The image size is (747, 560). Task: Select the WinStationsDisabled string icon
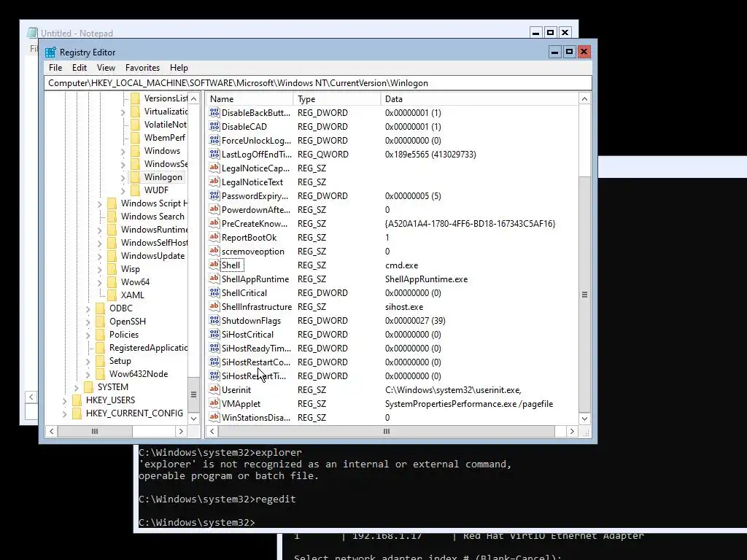click(214, 416)
